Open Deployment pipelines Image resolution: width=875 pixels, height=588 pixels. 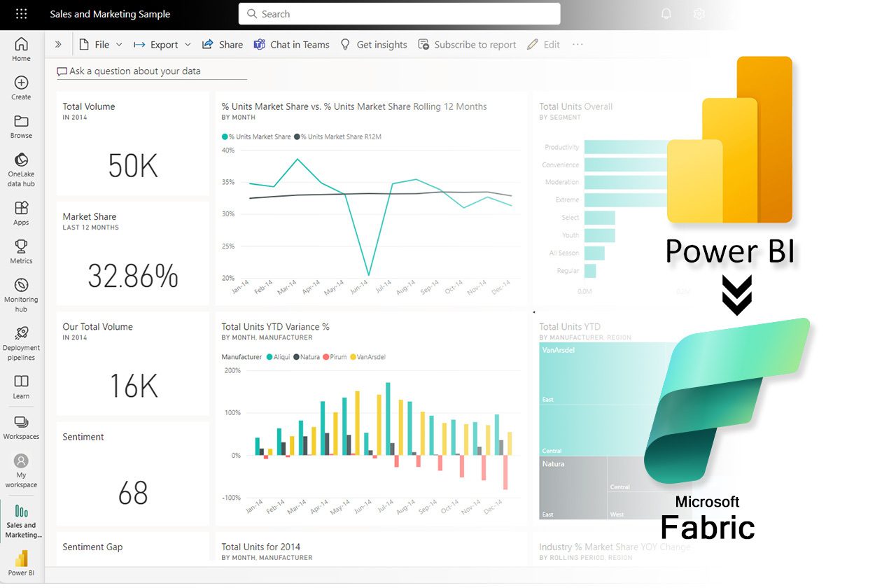click(21, 338)
